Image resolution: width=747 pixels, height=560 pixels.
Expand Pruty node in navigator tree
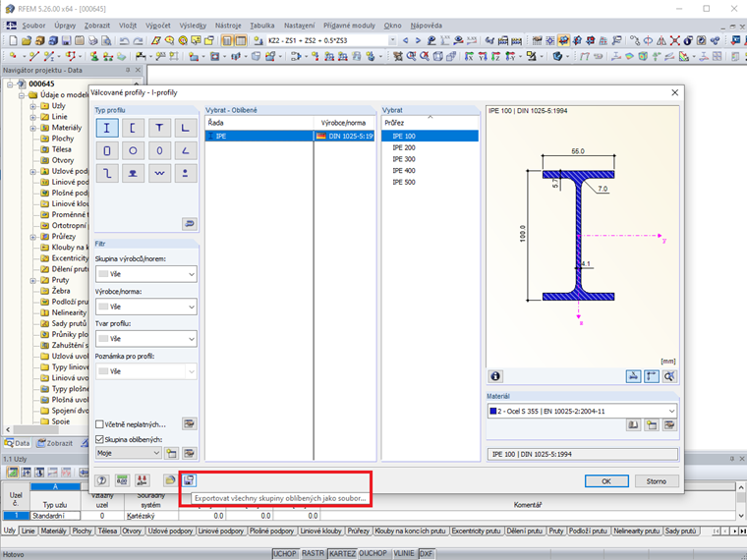click(x=32, y=280)
